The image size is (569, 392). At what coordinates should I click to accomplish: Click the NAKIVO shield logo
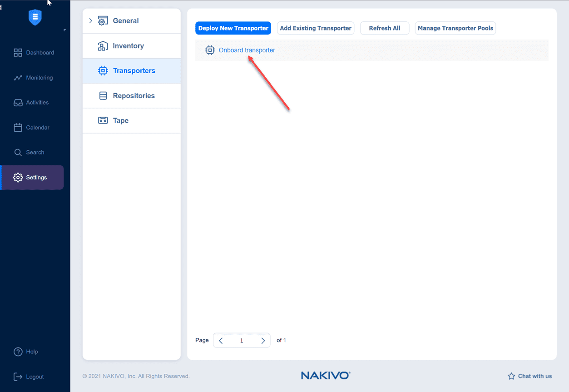pyautogui.click(x=35, y=18)
